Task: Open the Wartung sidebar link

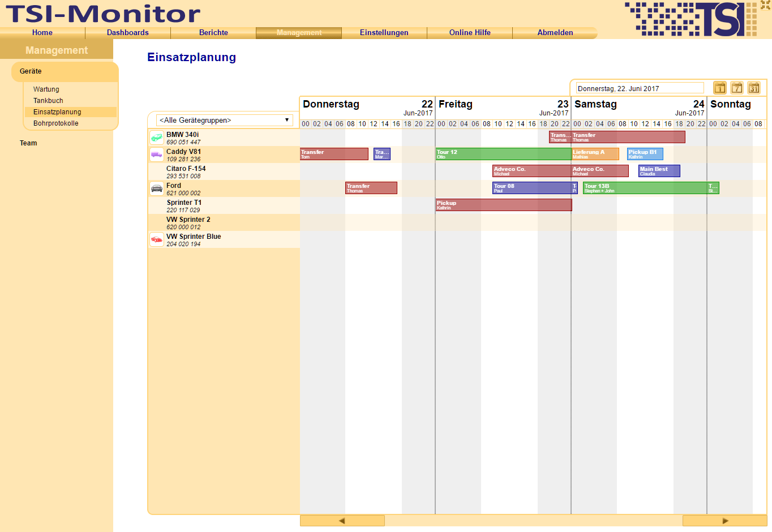Action: (x=46, y=89)
